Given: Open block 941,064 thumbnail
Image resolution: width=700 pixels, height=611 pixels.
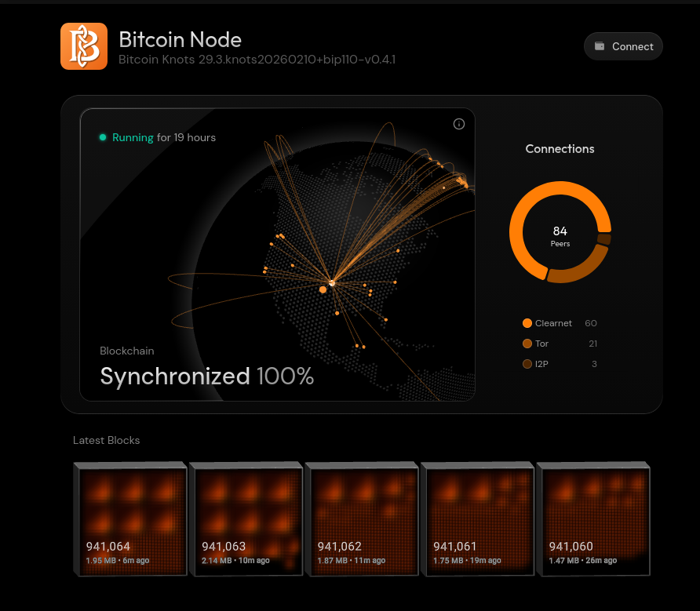Looking at the screenshot, I should [x=130, y=518].
